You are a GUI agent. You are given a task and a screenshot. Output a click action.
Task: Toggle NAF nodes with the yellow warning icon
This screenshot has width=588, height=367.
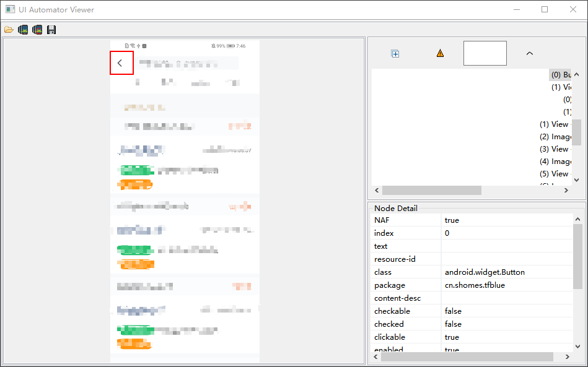tap(441, 53)
